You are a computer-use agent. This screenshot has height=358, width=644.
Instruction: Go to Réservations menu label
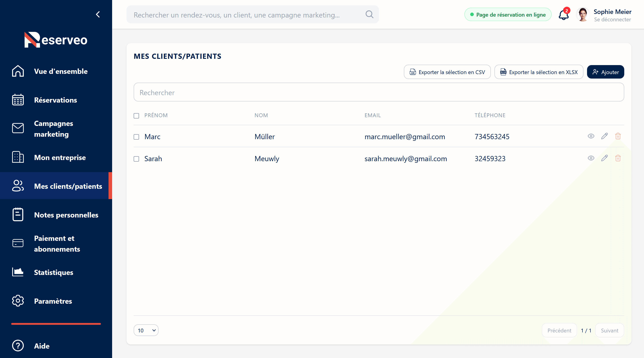pos(56,100)
